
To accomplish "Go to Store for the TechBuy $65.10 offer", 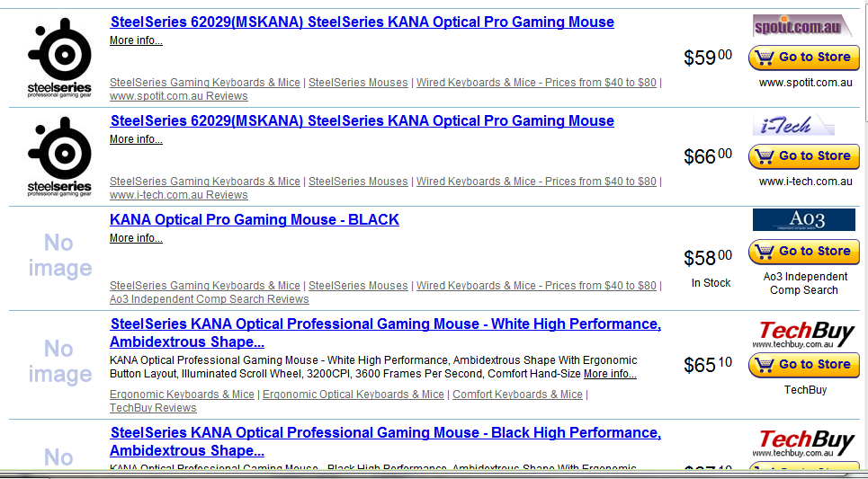I will tap(804, 365).
